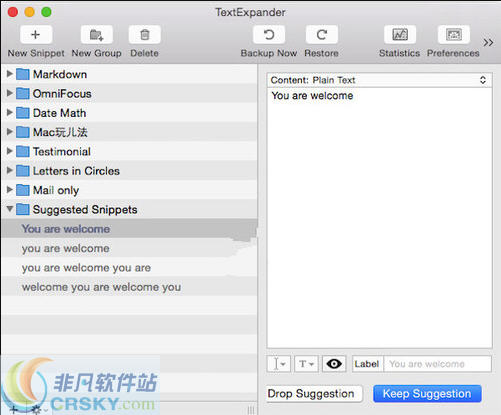Image resolution: width=501 pixels, height=415 pixels.
Task: Select the Date Math folder
Action: [129, 113]
